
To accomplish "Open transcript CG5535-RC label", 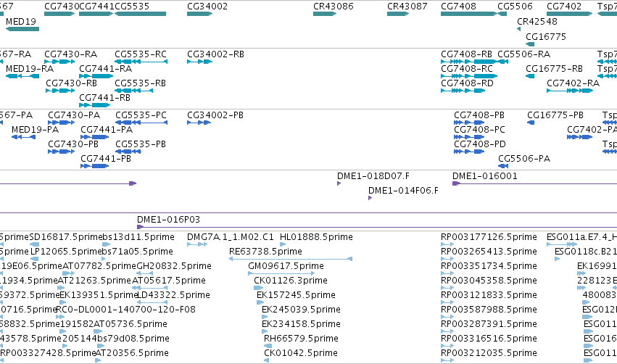I will 141,54.
